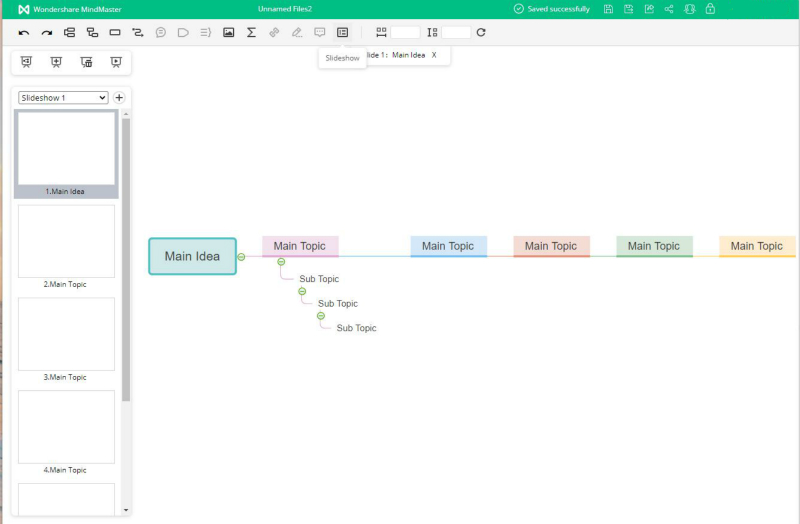The width and height of the screenshot is (800, 524).
Task: Click the share icon in title bar
Action: tap(669, 9)
